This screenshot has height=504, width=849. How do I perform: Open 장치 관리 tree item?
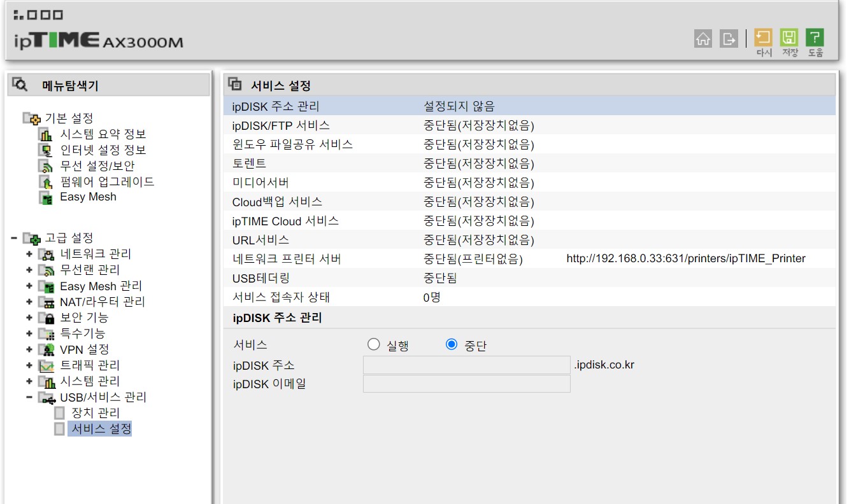tap(96, 413)
